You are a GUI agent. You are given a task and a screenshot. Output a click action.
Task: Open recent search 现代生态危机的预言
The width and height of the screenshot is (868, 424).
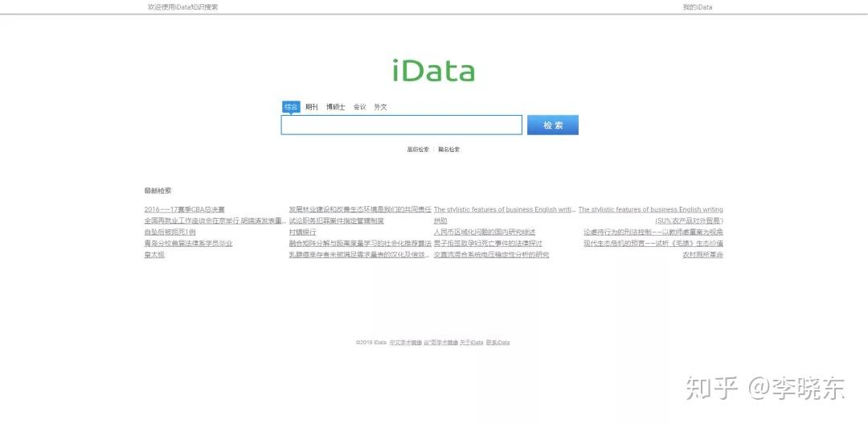[653, 243]
